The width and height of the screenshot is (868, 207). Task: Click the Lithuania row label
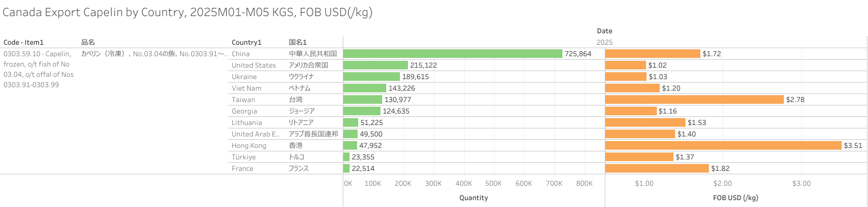247,122
